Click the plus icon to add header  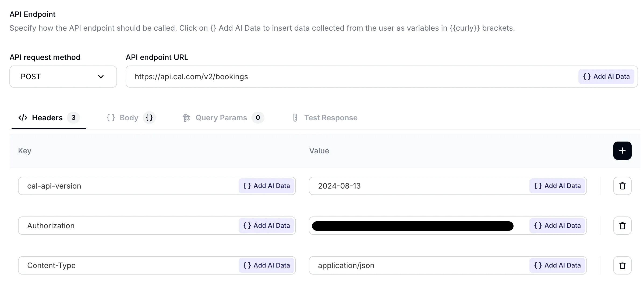tap(622, 151)
